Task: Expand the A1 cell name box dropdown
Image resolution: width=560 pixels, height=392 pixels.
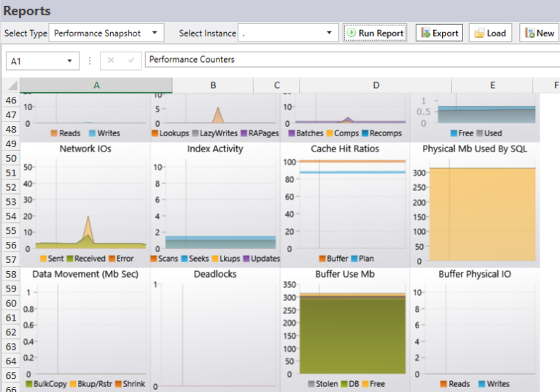Action: (70, 60)
